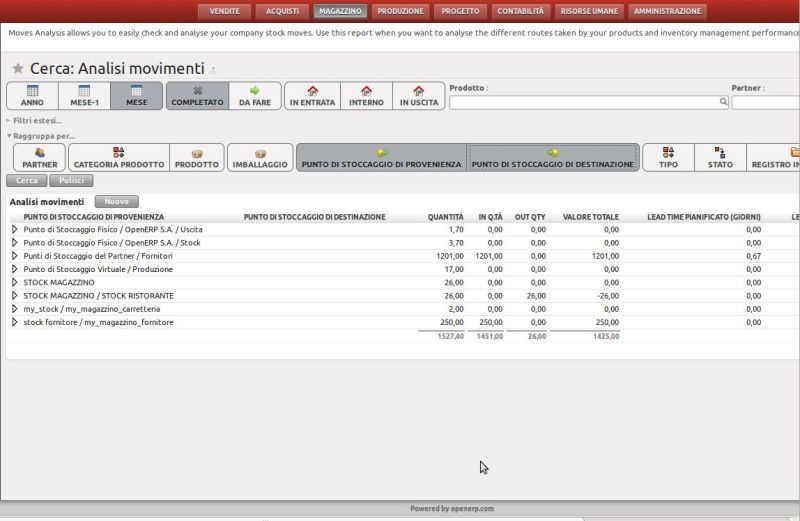Group by TIPO
Viewport: 800px width, 521px height.
[668, 158]
